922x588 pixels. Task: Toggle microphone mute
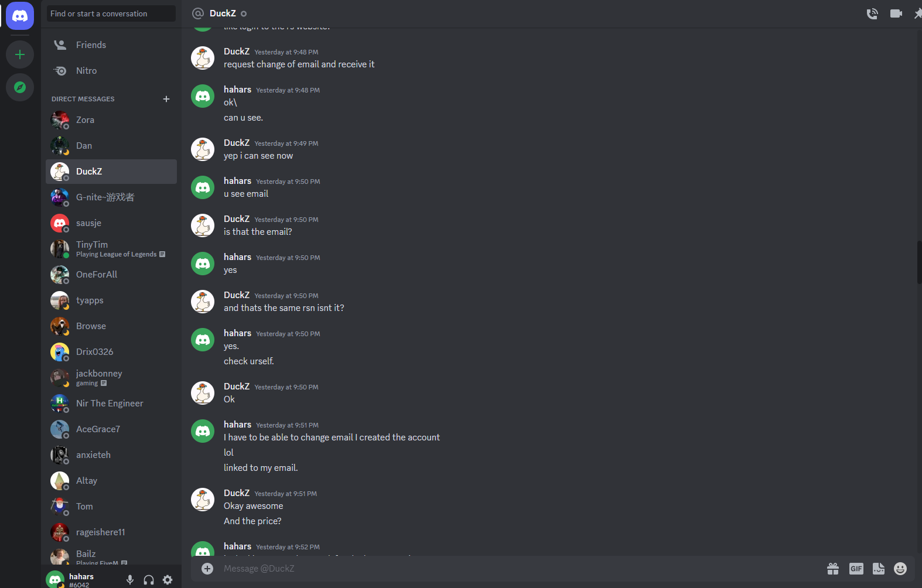coord(130,580)
